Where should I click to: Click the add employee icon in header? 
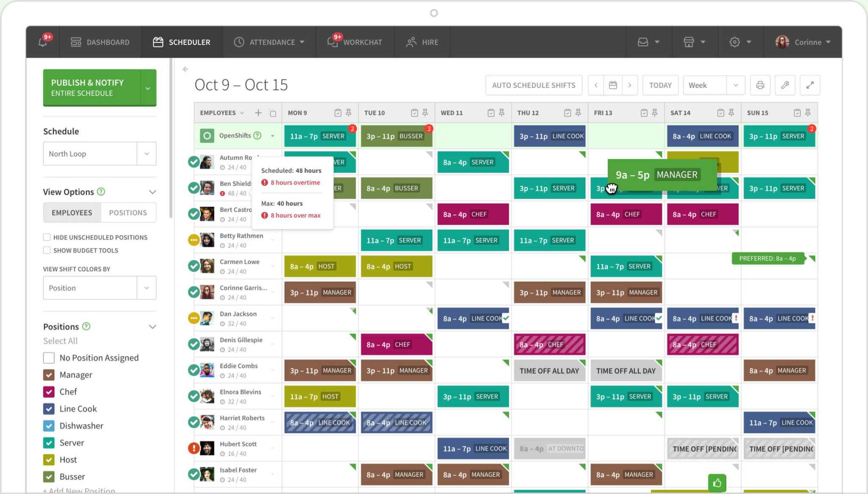(258, 113)
